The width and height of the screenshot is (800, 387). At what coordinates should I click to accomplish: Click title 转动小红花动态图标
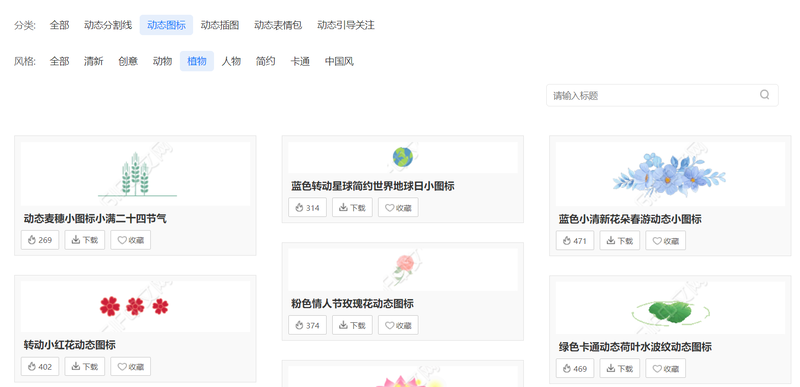click(70, 345)
